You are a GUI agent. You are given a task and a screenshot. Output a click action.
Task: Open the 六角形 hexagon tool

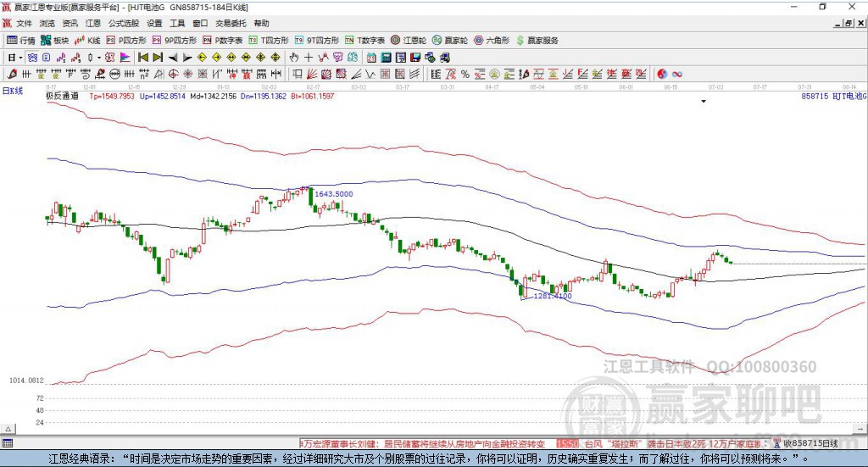coord(491,41)
